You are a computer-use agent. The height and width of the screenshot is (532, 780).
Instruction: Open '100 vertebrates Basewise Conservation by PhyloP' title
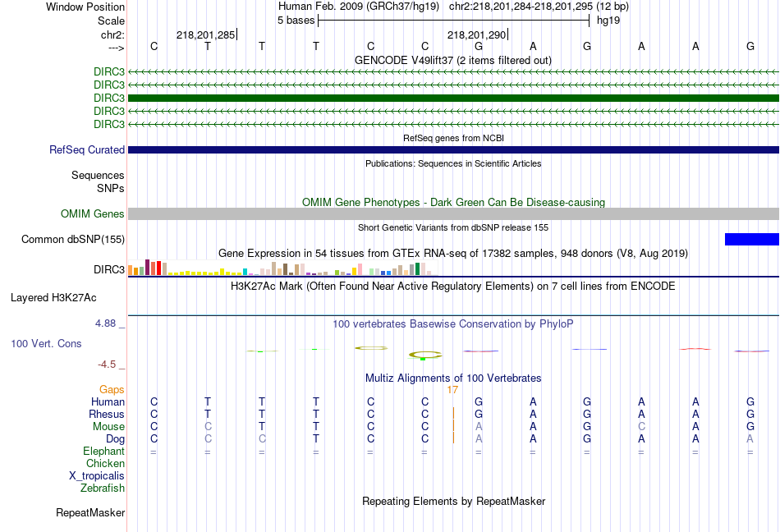(x=453, y=324)
